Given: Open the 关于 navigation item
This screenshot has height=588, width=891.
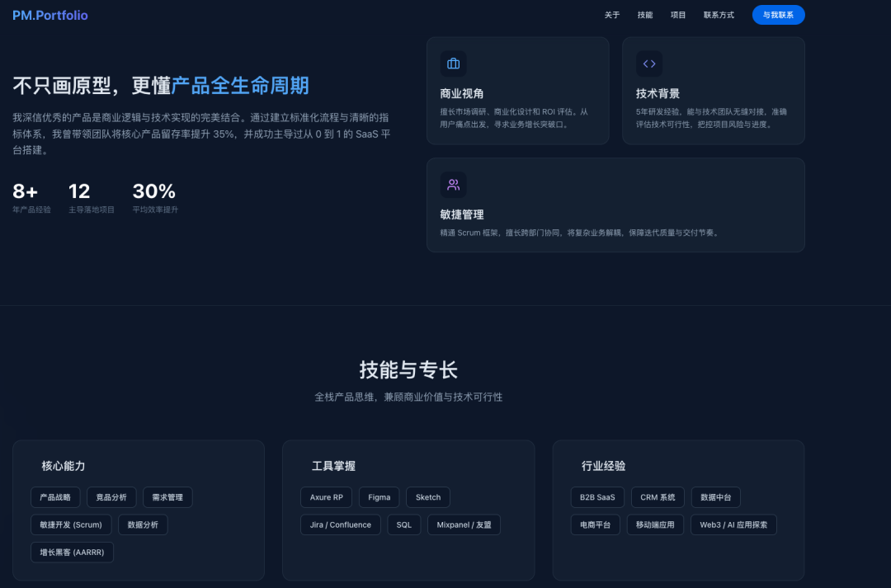Looking at the screenshot, I should (611, 15).
